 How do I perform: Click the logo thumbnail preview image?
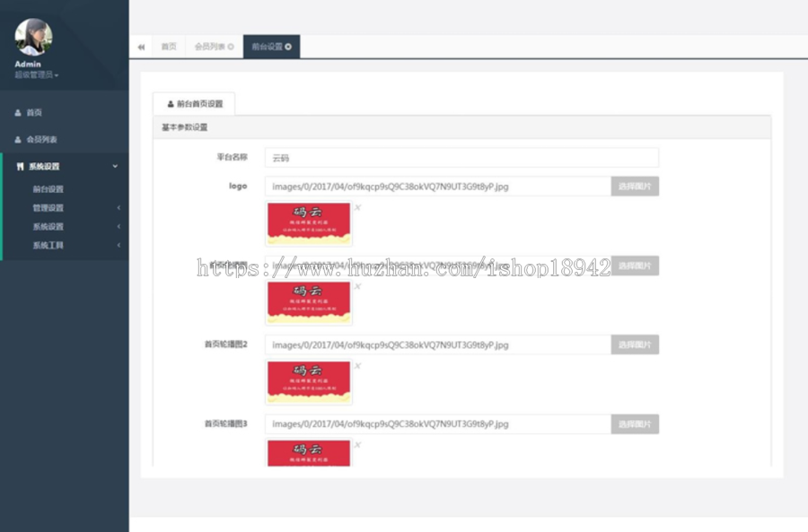tap(309, 223)
